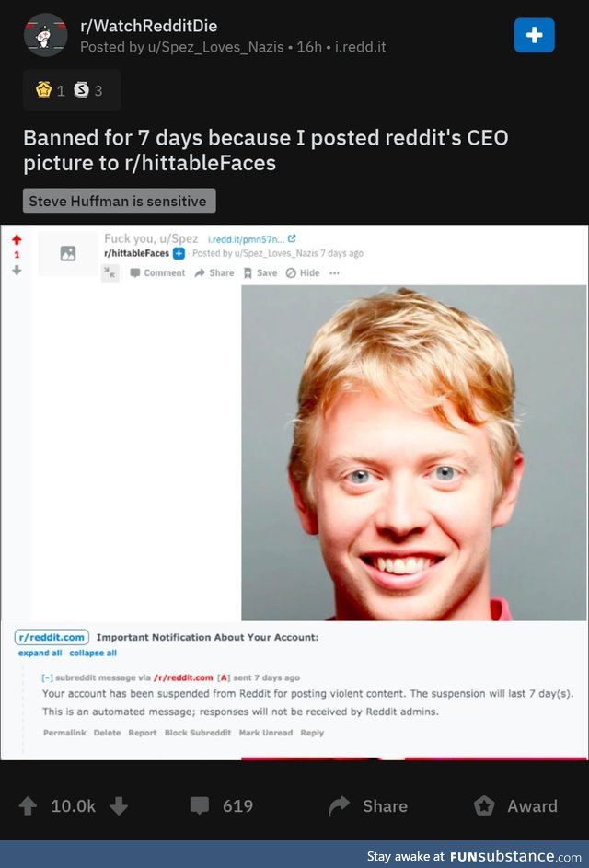Select the Steve Huffman is sensitive flair
Image resolution: width=589 pixels, height=868 pixels.
(x=119, y=201)
